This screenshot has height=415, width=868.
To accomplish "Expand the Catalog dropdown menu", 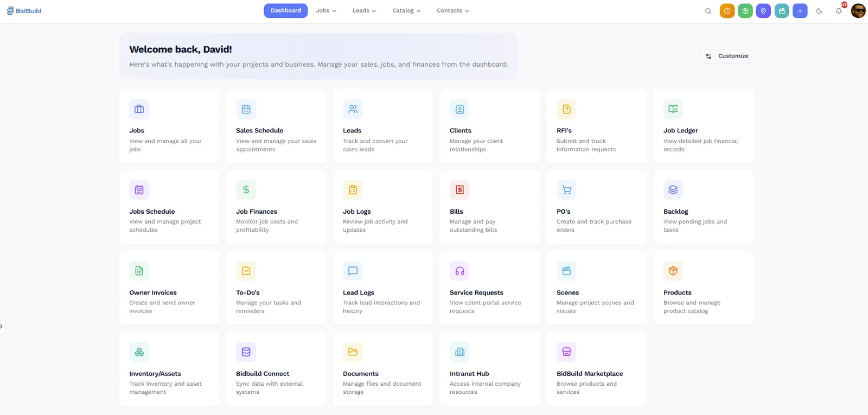I will (406, 11).
